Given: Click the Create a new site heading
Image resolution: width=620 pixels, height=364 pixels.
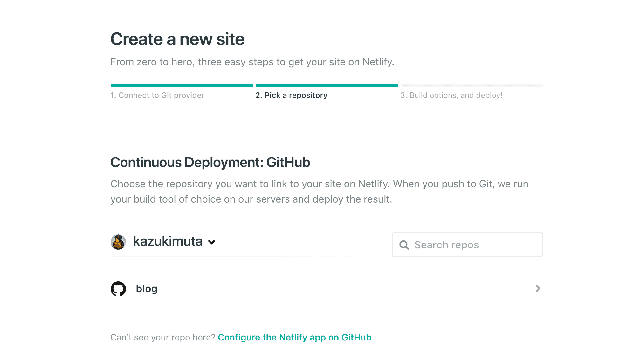Looking at the screenshot, I should 177,39.
